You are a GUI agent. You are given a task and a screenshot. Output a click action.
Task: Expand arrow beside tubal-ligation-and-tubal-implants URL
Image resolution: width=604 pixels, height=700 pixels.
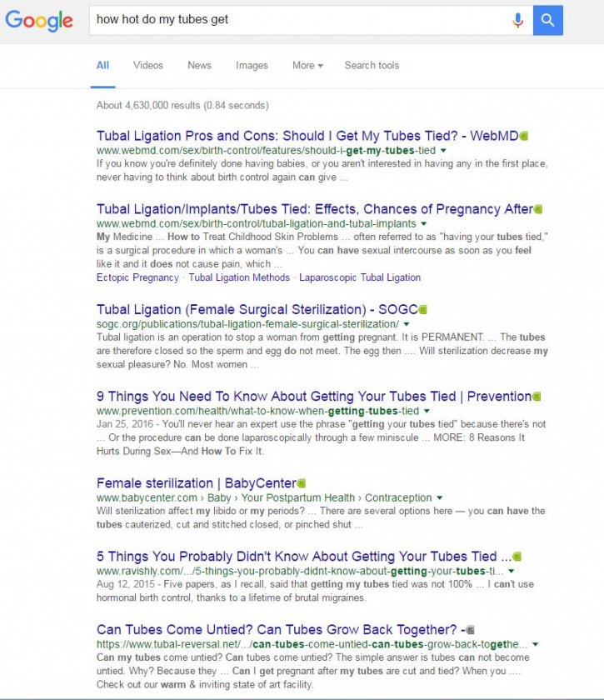424,223
